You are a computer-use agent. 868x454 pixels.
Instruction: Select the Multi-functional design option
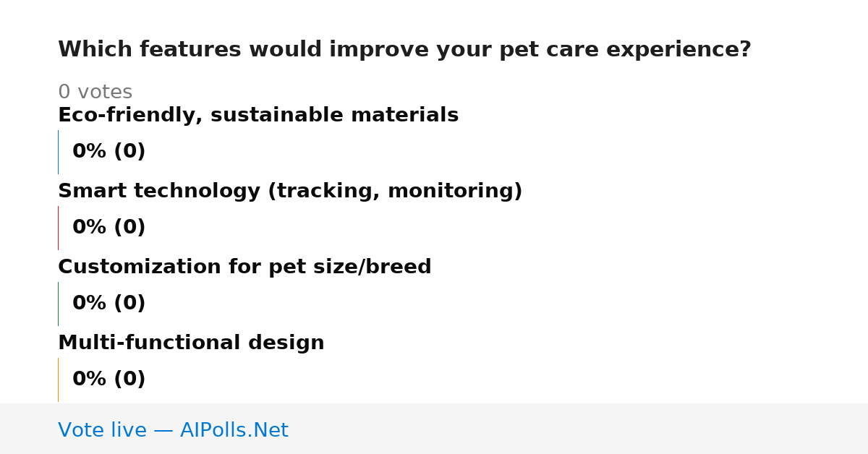191,343
